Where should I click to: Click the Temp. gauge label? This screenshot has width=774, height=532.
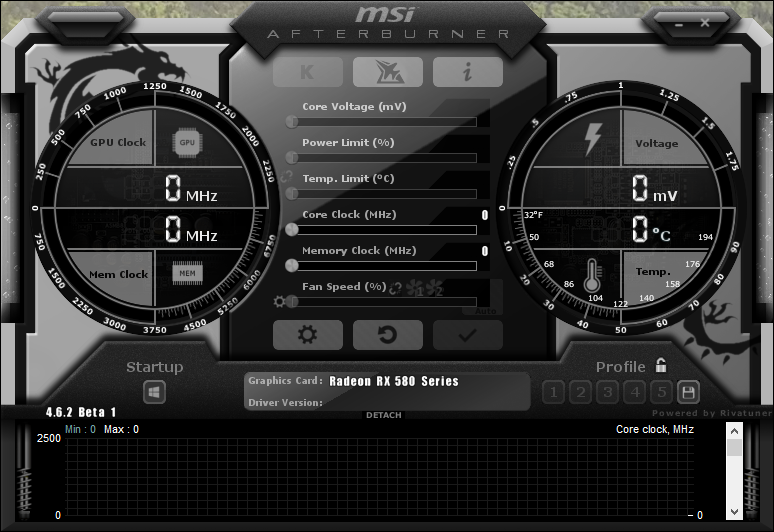[x=653, y=271]
